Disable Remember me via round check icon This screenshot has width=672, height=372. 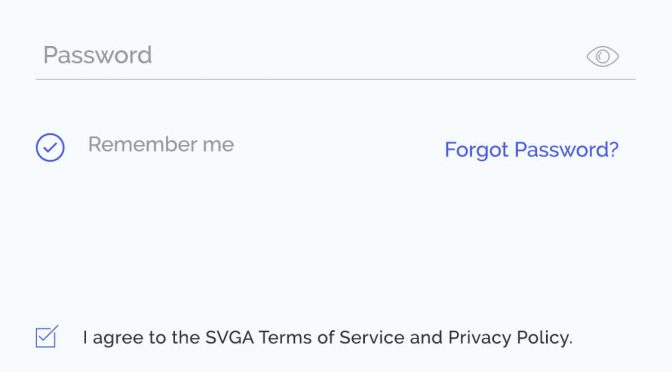pos(50,147)
